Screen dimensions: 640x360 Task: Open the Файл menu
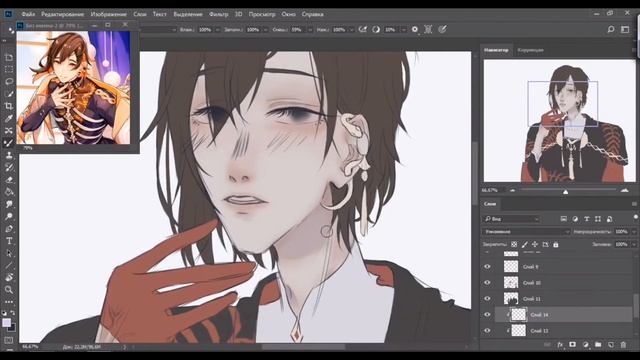pos(28,14)
